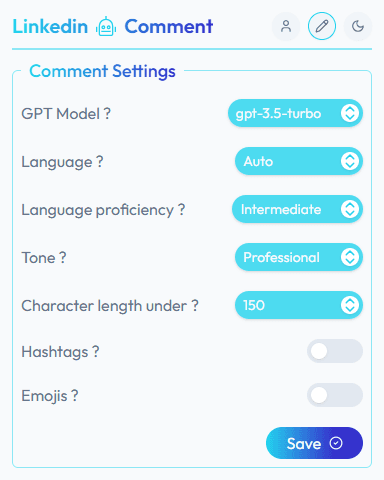
Task: Open the Auto language dropdown
Action: pyautogui.click(x=299, y=161)
